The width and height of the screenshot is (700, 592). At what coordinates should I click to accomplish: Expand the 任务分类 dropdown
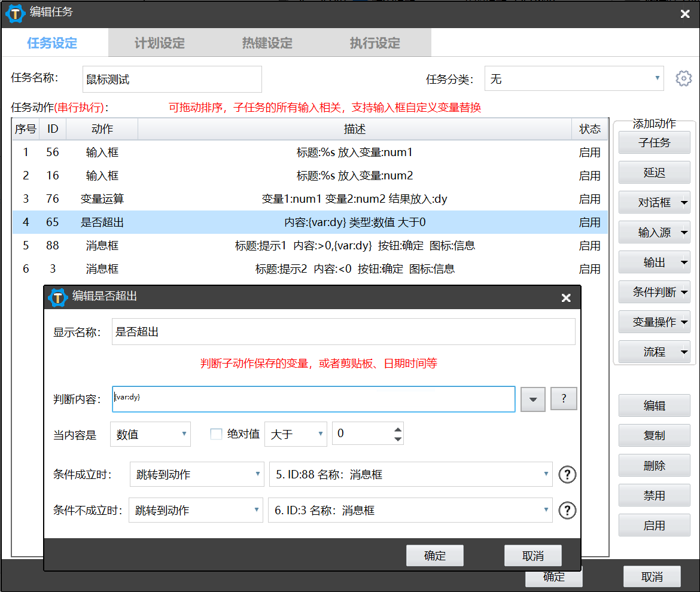pos(574,78)
